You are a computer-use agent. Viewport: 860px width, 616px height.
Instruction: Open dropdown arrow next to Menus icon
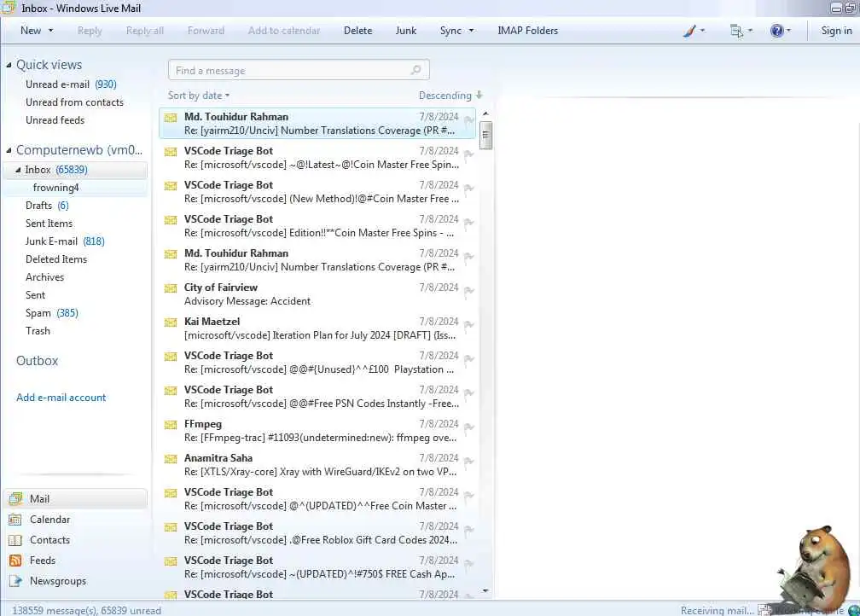(750, 31)
